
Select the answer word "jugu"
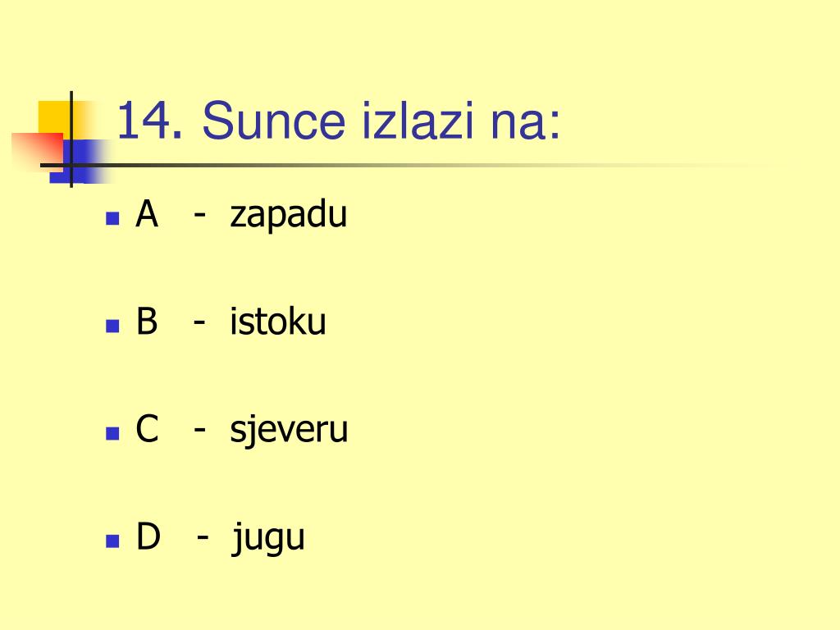tap(268, 537)
